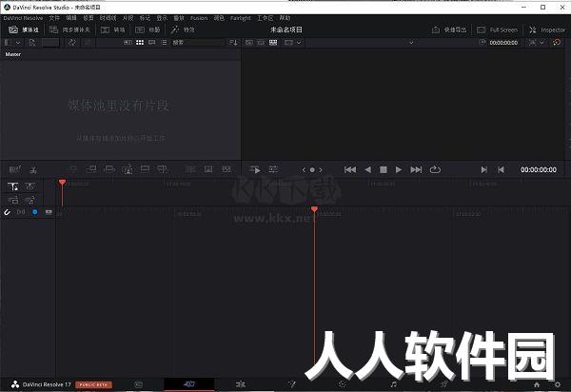Open the Titles panel
Viewport: 571px width, 392px height.
pyautogui.click(x=148, y=29)
